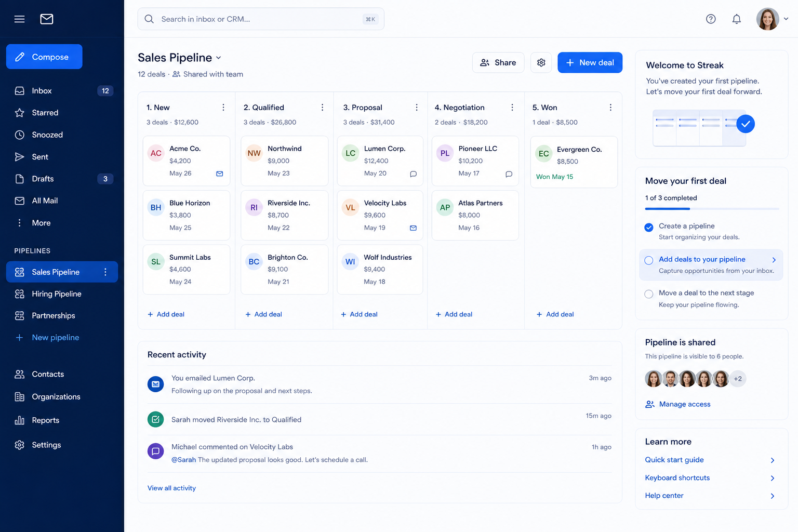
Task: Open the Quick start guide chevron
Action: coord(773,460)
